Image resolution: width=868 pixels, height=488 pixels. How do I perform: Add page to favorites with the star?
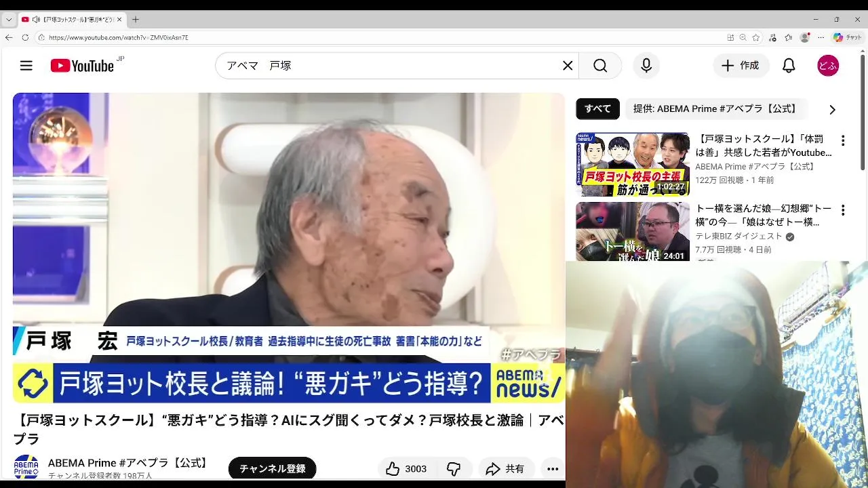click(756, 37)
